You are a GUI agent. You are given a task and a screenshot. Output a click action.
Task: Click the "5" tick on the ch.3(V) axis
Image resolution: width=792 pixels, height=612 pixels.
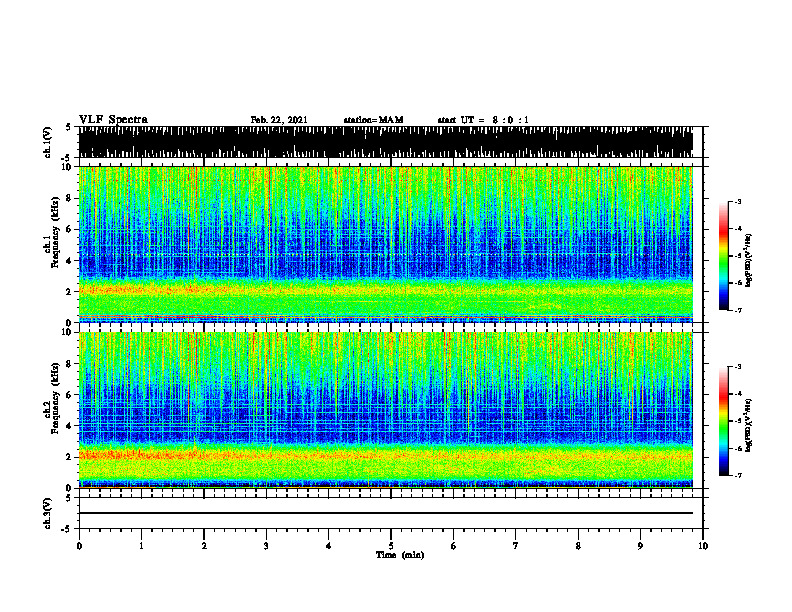[69, 498]
